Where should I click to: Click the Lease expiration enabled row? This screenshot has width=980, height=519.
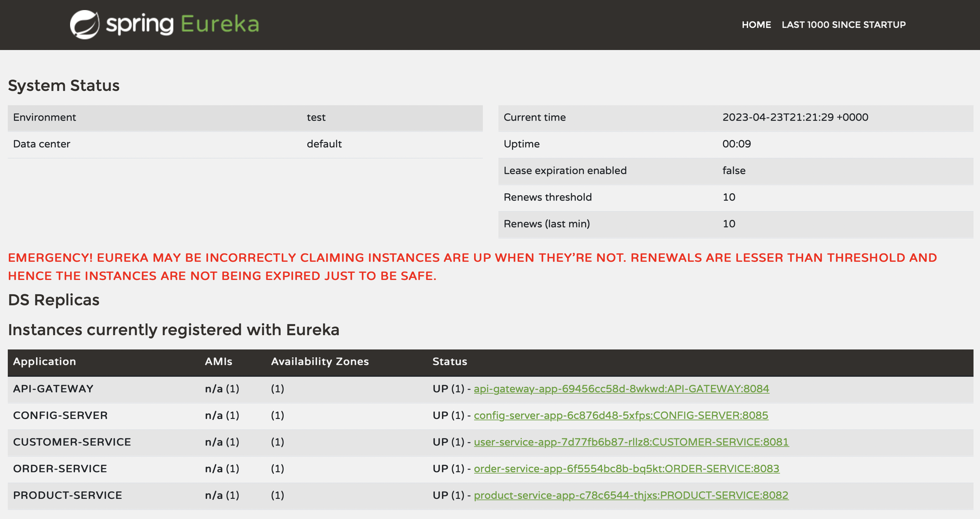[x=736, y=171]
